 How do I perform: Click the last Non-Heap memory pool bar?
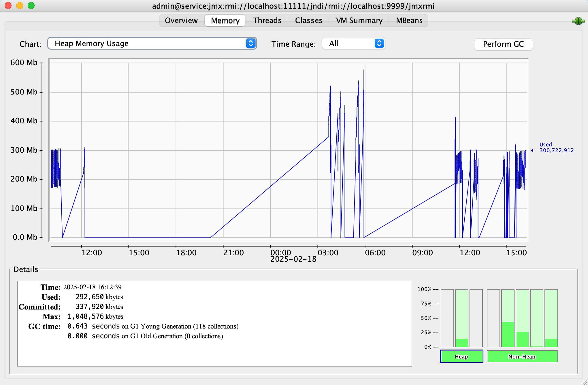551,318
